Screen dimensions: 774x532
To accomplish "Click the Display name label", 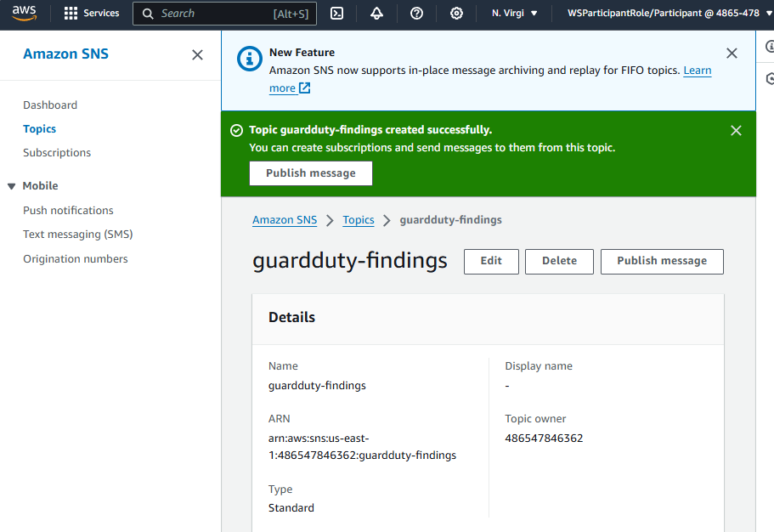I will 539,366.
